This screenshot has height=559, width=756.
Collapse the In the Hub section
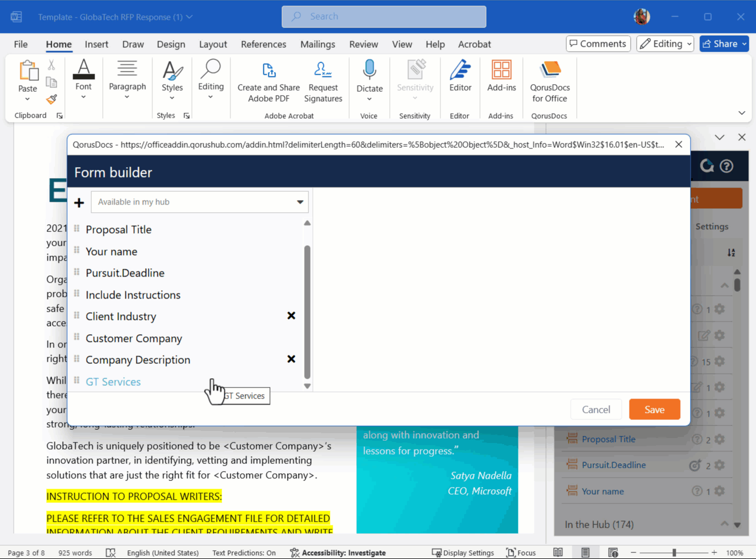click(724, 524)
